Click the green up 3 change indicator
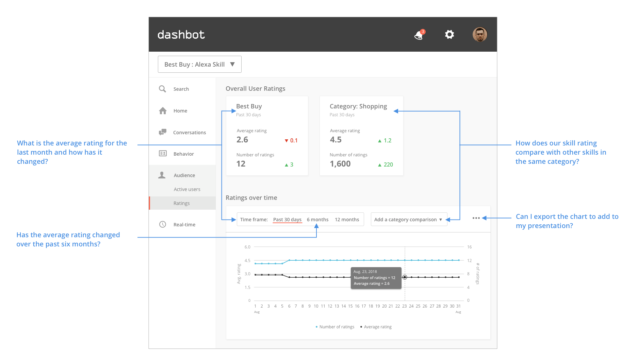Screen dimensions: 638x364 click(x=289, y=165)
